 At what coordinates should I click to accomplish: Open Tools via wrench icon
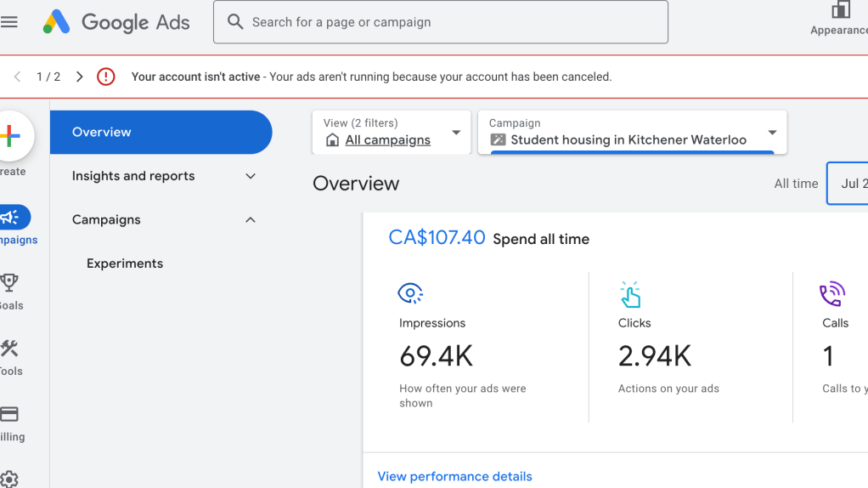(9, 349)
